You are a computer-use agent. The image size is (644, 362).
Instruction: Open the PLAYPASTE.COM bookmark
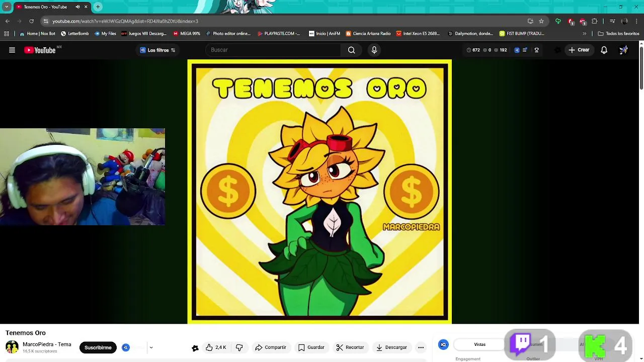279,34
